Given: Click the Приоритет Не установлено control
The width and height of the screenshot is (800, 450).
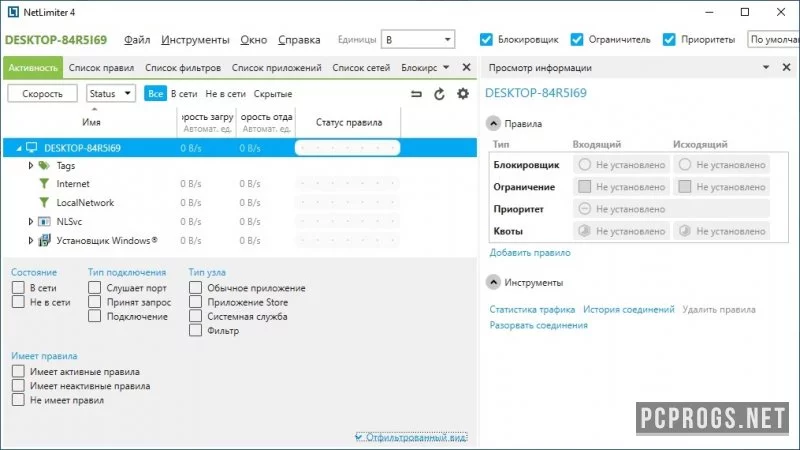Looking at the screenshot, I should tap(671, 209).
